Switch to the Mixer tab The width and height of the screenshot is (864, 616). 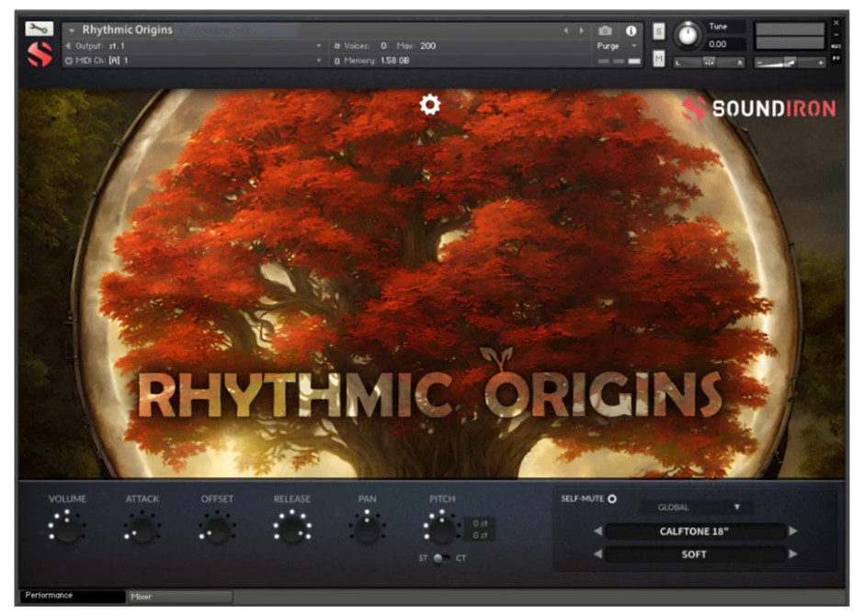click(180, 596)
